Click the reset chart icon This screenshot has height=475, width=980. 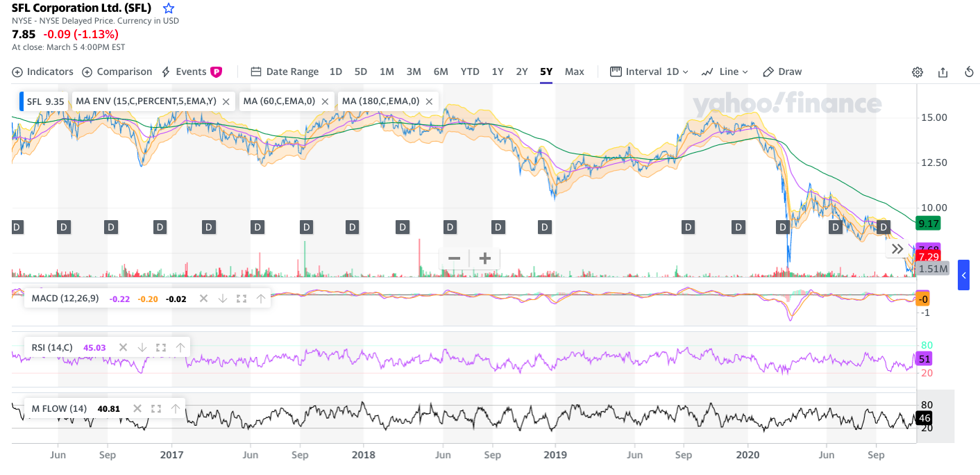970,72
